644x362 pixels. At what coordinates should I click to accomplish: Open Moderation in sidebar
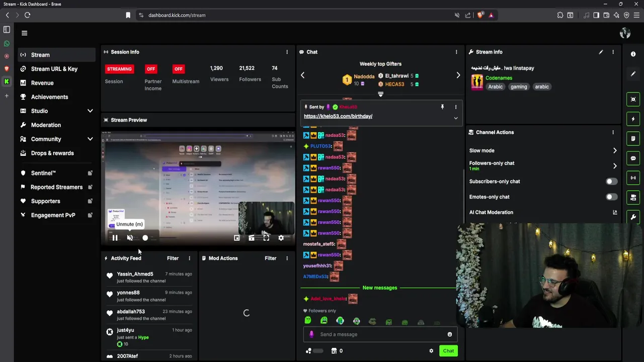(x=56, y=125)
